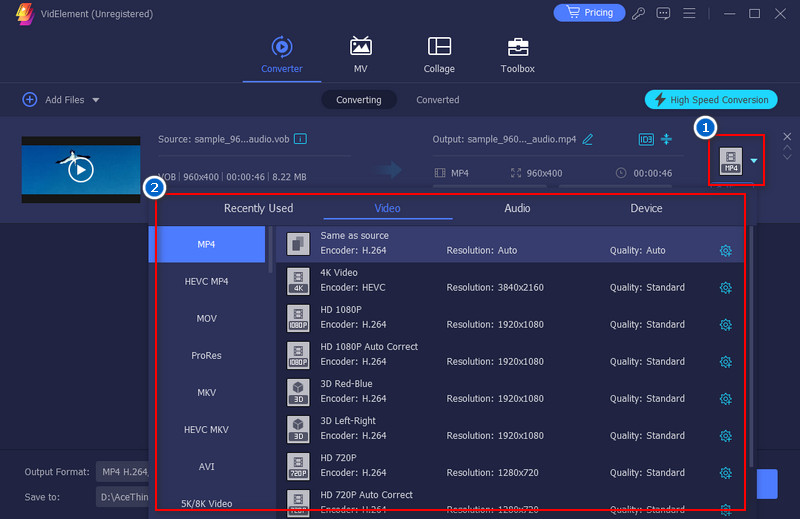Viewport: 800px width, 519px height.
Task: Open settings gear for HD 720P
Action: point(726,473)
